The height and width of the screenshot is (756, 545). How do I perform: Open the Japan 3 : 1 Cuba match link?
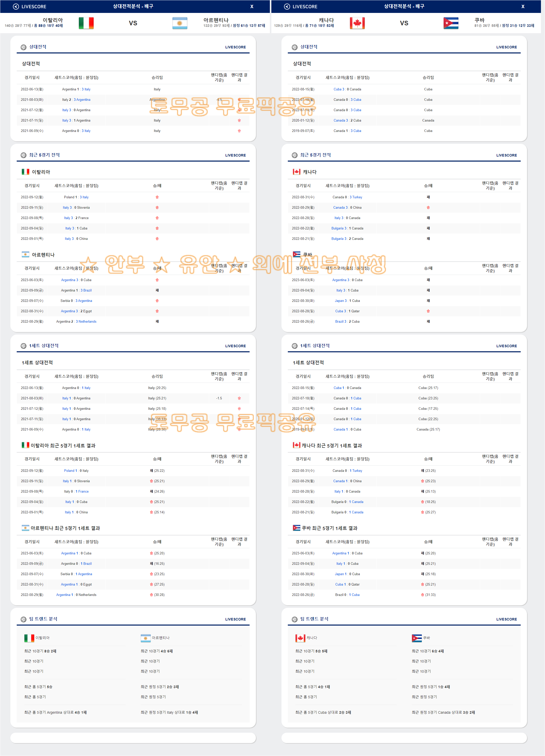point(347,301)
